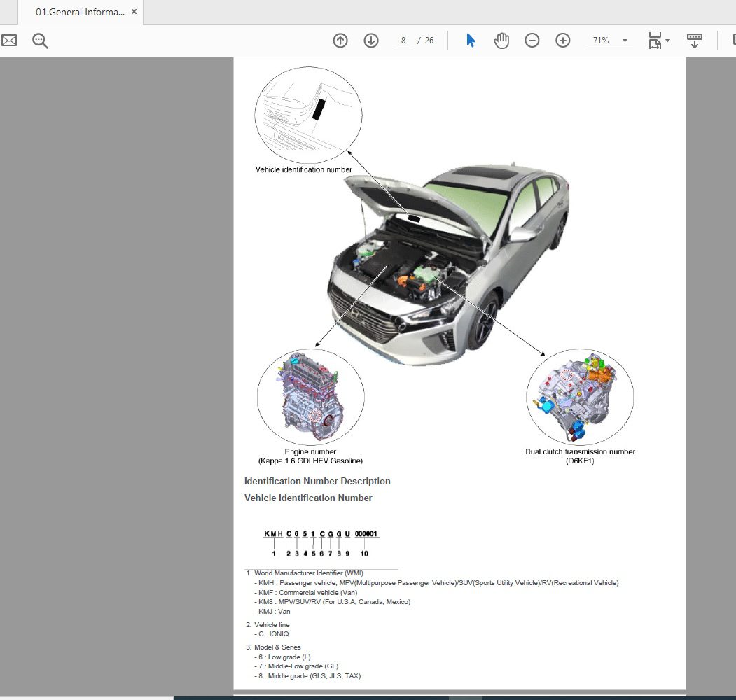736x700 pixels.
Task: Click the '(D6KF1)' transmission label
Action: pos(580,461)
